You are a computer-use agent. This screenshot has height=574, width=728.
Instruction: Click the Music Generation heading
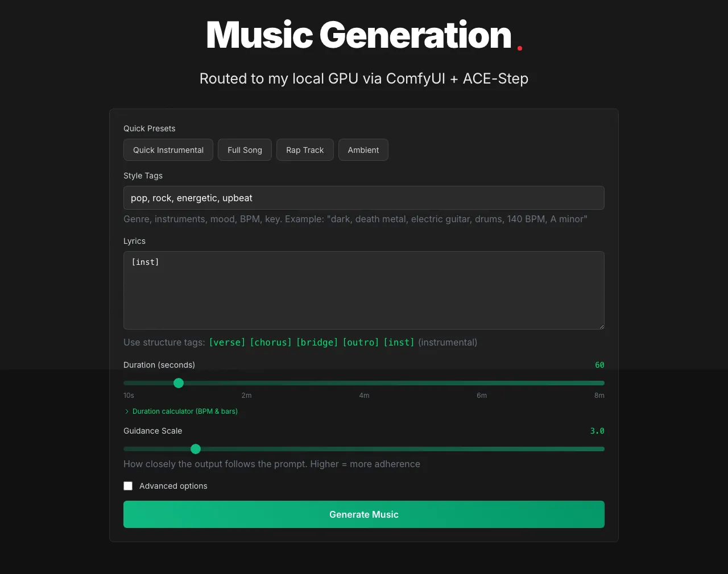pyautogui.click(x=359, y=35)
